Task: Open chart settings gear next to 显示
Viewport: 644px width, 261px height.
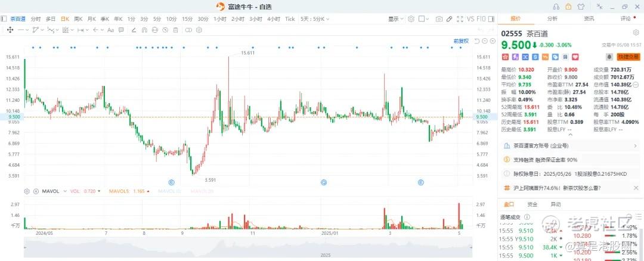Action: (x=411, y=19)
